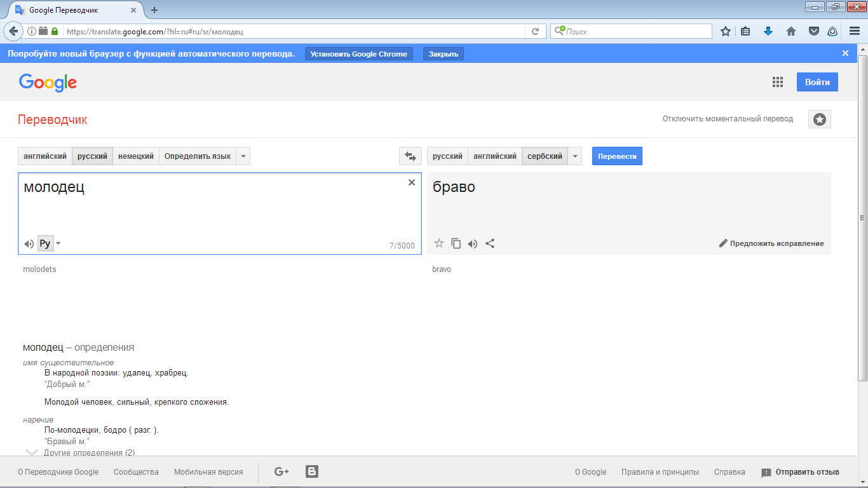Go back with the browser arrow
Viewport: 868px width, 488px height.
tap(13, 31)
